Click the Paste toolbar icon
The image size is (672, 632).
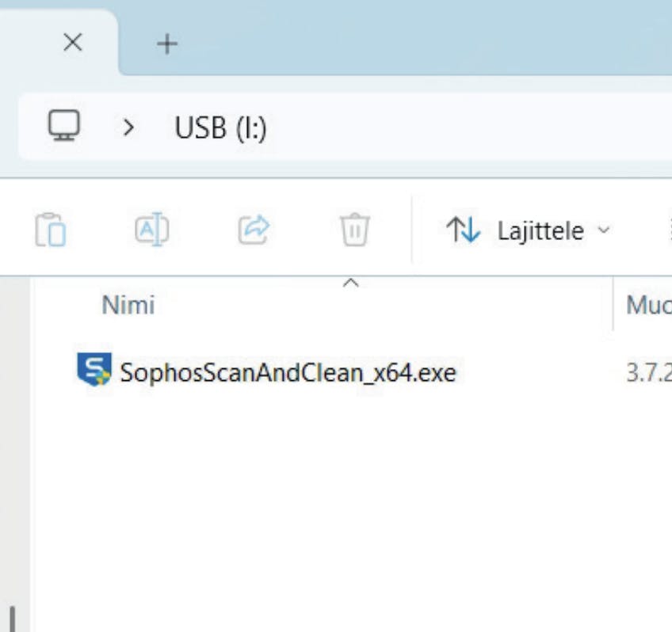point(50,230)
